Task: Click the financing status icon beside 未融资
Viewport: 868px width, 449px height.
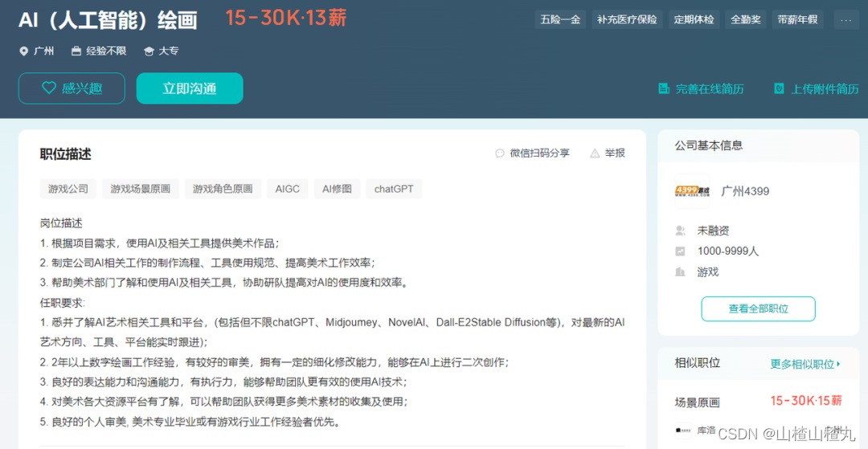Action: click(x=681, y=231)
